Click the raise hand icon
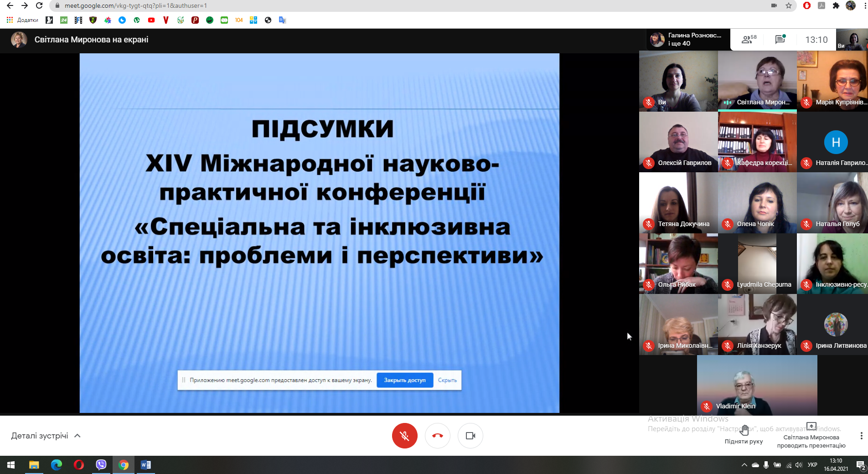This screenshot has height=474, width=868. 744,431
